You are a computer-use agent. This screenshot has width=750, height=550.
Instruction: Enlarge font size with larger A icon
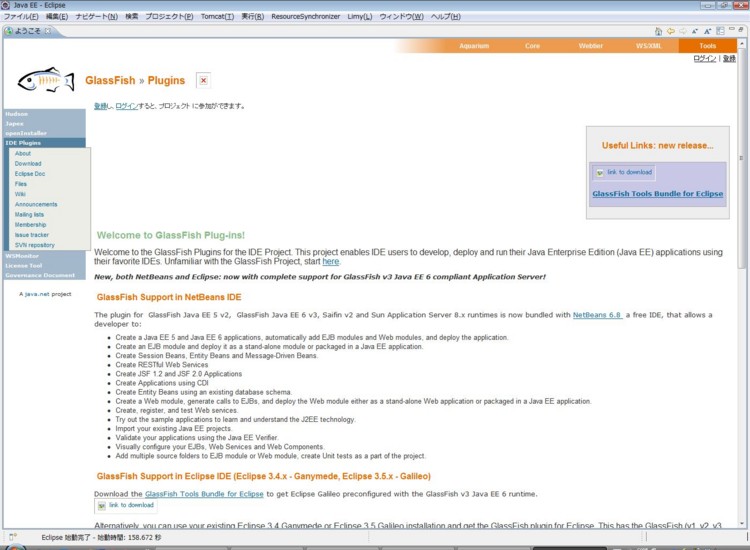pyautogui.click(x=707, y=31)
